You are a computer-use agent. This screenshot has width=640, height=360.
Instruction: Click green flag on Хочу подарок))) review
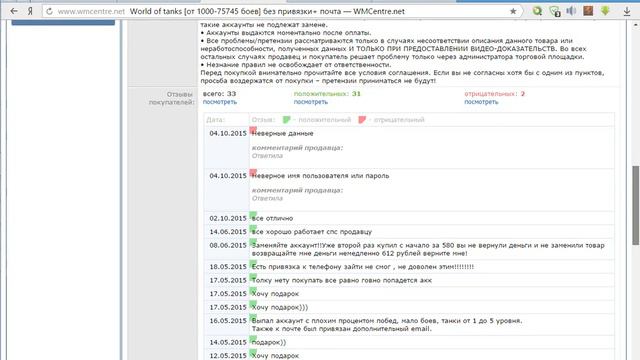click(253, 304)
